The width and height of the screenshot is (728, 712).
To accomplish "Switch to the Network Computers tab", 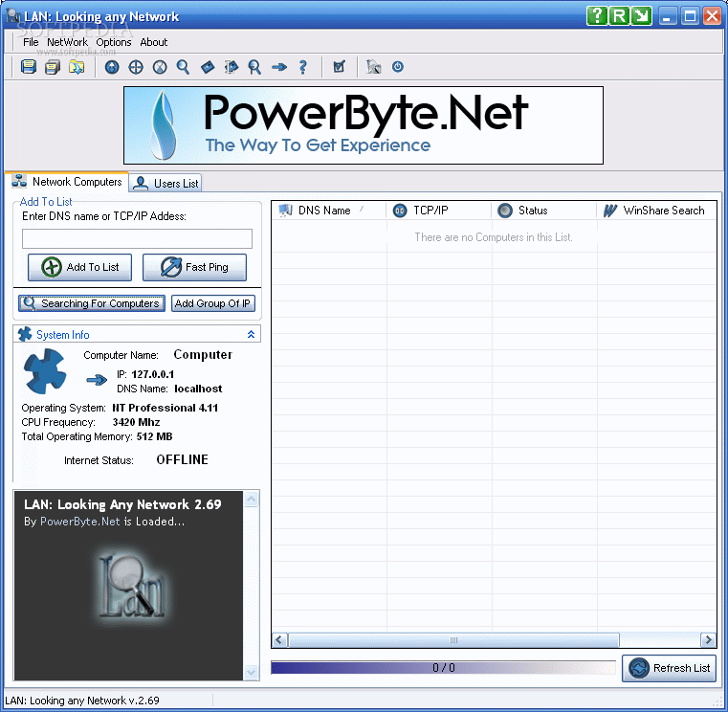I will (x=67, y=182).
